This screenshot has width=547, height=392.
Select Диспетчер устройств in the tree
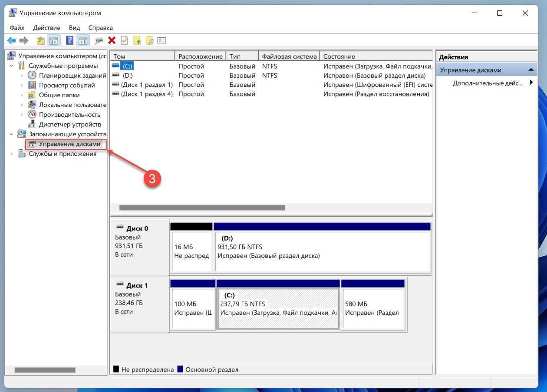point(70,124)
